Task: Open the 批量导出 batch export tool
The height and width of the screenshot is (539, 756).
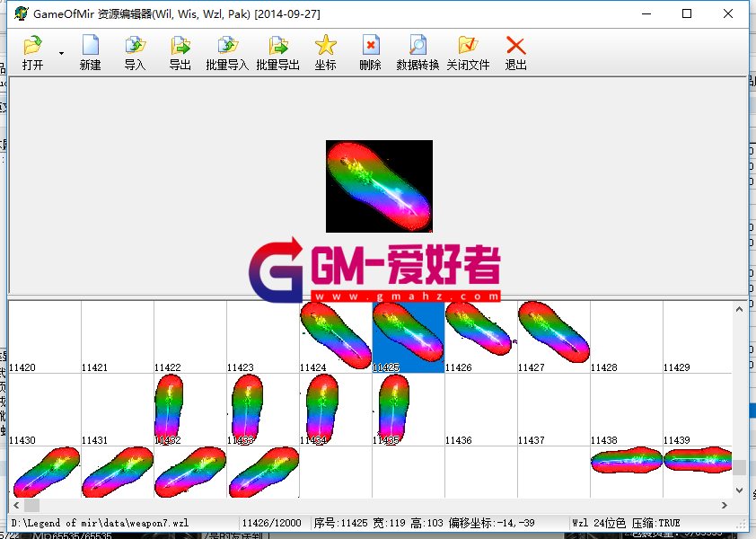Action: point(277,52)
